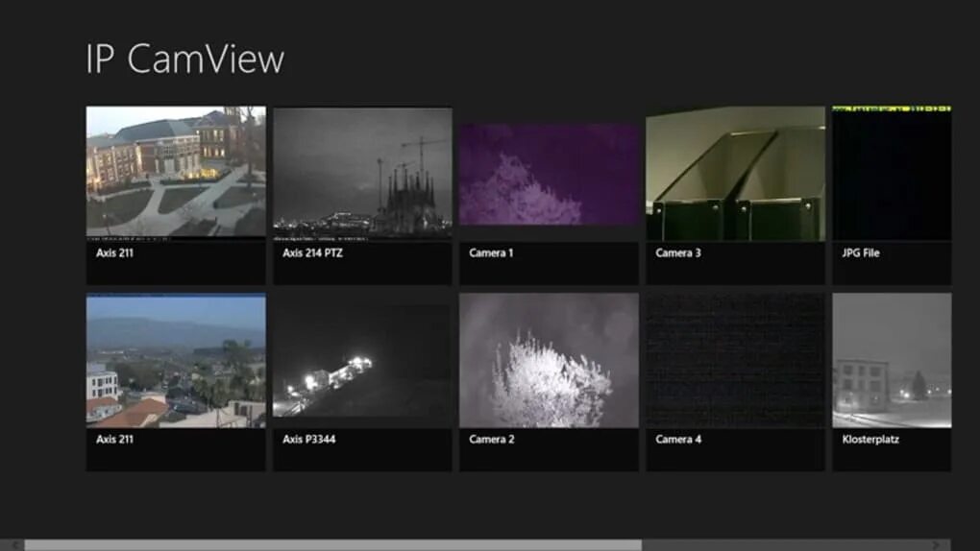
Task: Open the Axis P3344 night feed
Action: [362, 361]
